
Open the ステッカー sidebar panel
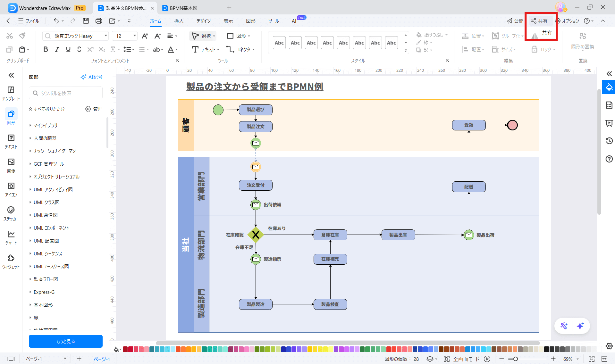pos(11,213)
